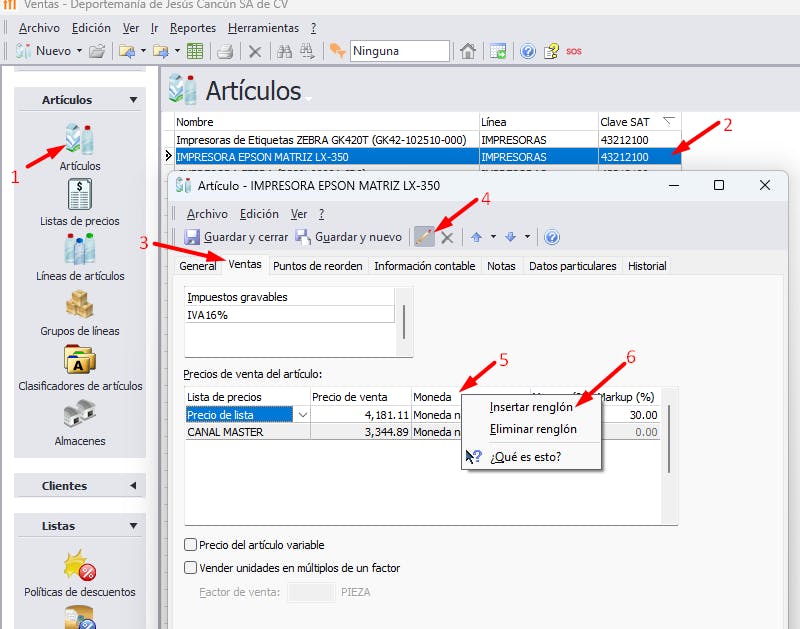
Task: Choose Eliminar renglón from context menu
Action: point(531,429)
